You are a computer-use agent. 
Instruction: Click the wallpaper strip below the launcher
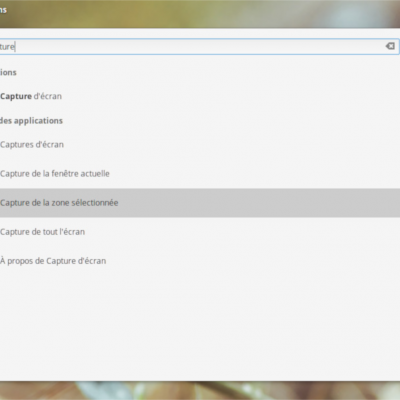200,391
